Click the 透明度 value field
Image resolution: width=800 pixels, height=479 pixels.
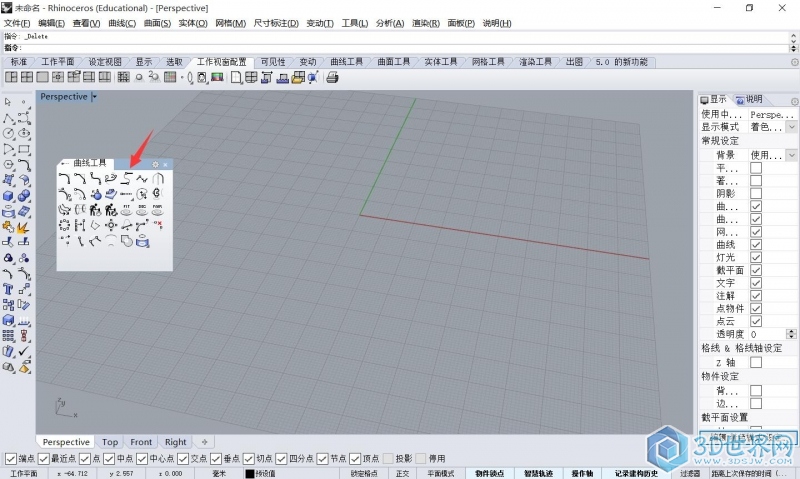tap(767, 334)
